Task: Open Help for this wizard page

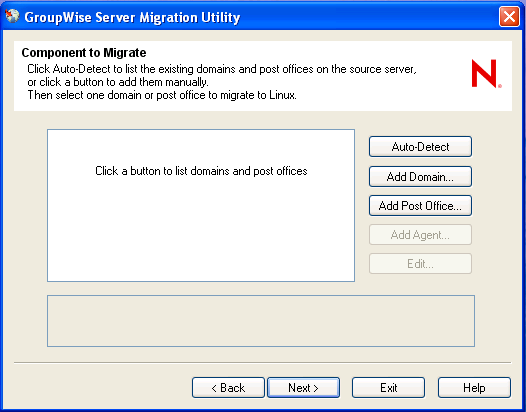Action: point(474,388)
